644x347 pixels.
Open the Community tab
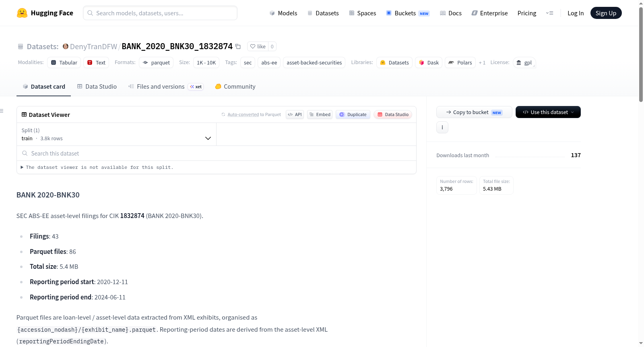click(x=235, y=86)
